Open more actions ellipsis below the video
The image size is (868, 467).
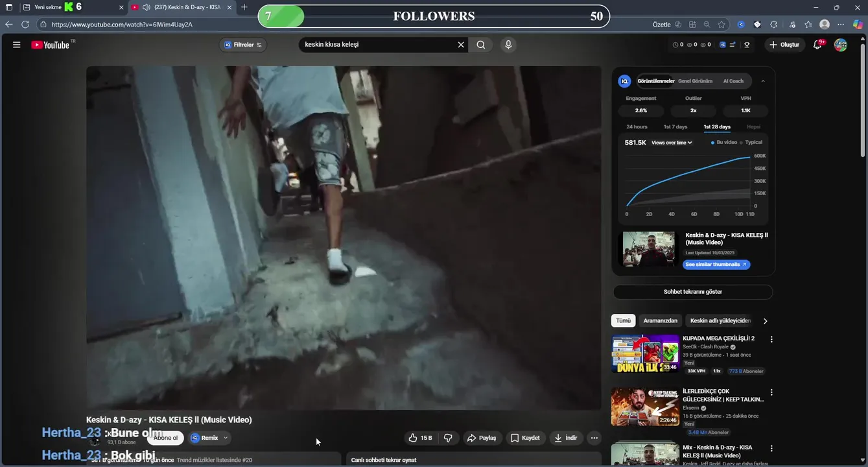[x=594, y=438]
